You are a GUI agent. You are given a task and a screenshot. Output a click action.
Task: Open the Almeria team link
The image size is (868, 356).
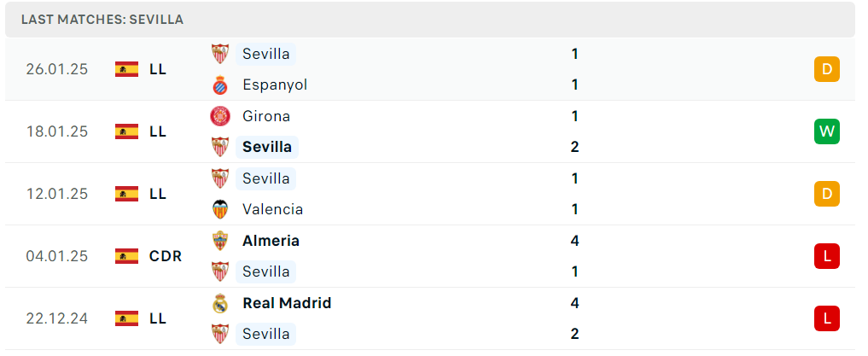(271, 241)
